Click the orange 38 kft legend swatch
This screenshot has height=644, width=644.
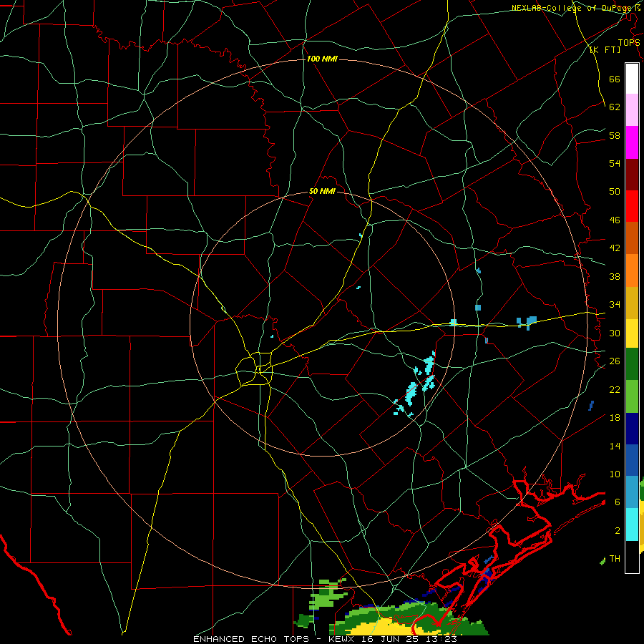pos(632,270)
